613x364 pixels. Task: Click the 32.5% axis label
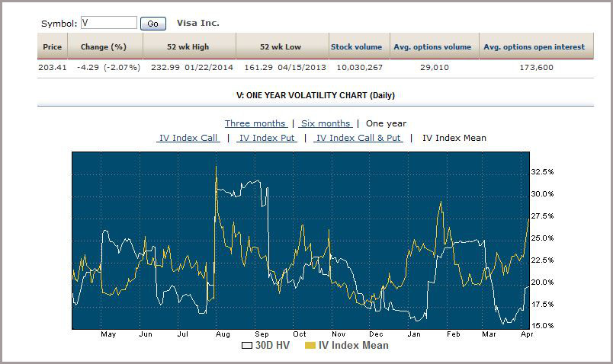pyautogui.click(x=542, y=172)
